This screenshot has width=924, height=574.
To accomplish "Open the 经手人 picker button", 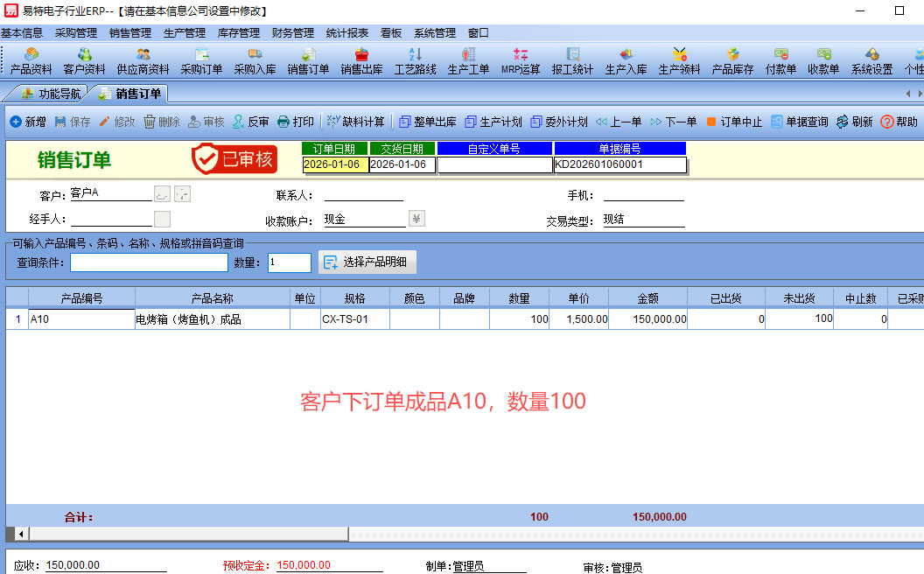I will pyautogui.click(x=163, y=220).
